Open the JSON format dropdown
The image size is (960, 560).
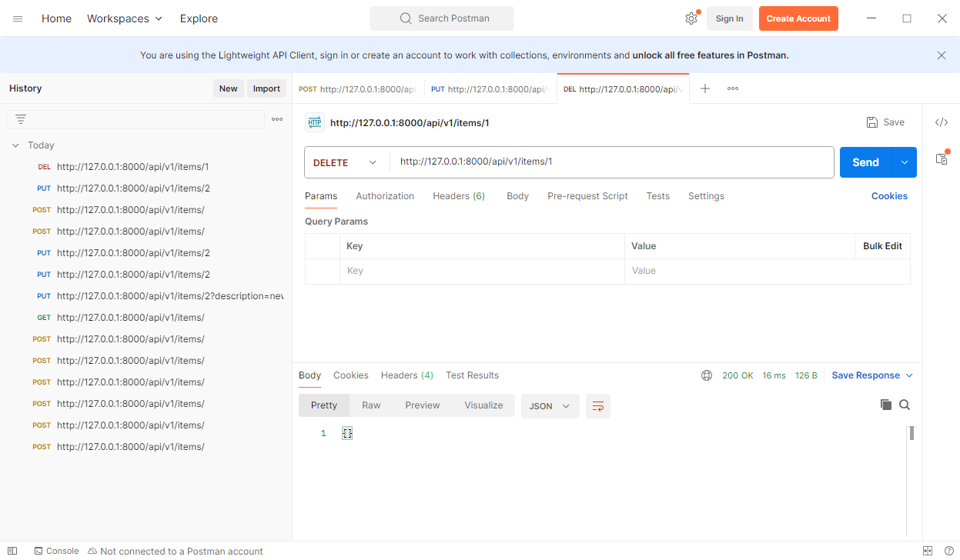tap(550, 406)
